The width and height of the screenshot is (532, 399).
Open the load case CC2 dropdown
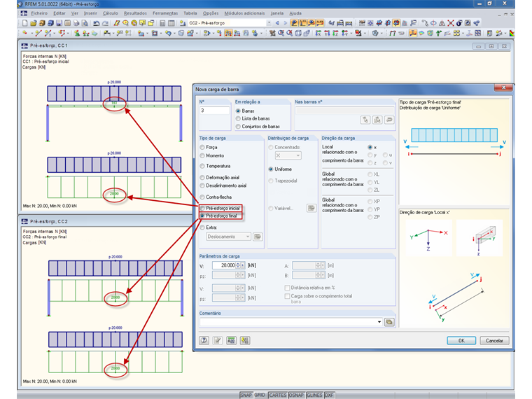pos(269,23)
